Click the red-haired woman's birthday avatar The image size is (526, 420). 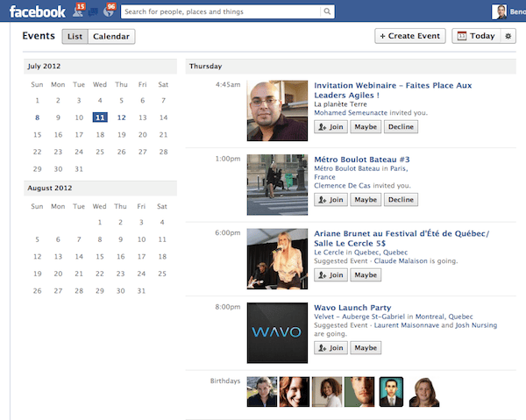[295, 391]
